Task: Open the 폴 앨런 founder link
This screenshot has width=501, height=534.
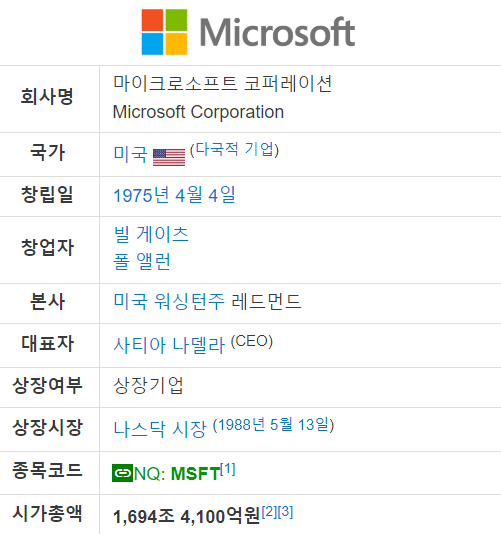Action: (142, 262)
